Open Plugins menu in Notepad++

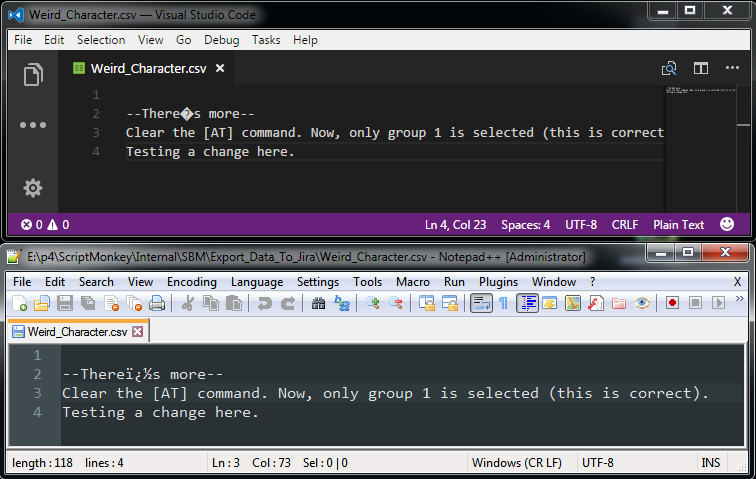498,282
